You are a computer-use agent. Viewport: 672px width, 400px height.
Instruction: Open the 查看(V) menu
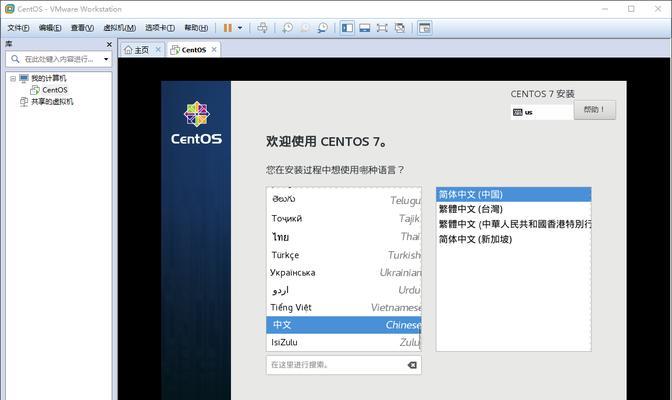[x=82, y=28]
